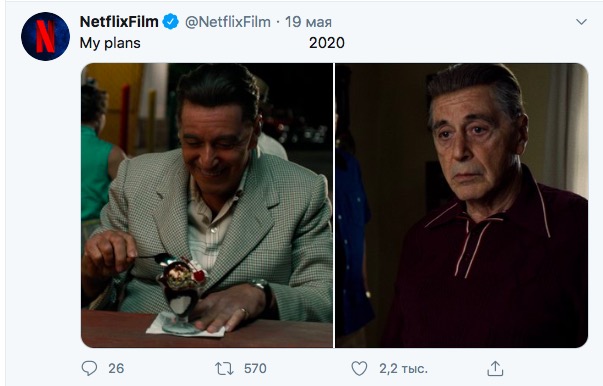Open the NetflixFilm display name link

click(x=119, y=22)
